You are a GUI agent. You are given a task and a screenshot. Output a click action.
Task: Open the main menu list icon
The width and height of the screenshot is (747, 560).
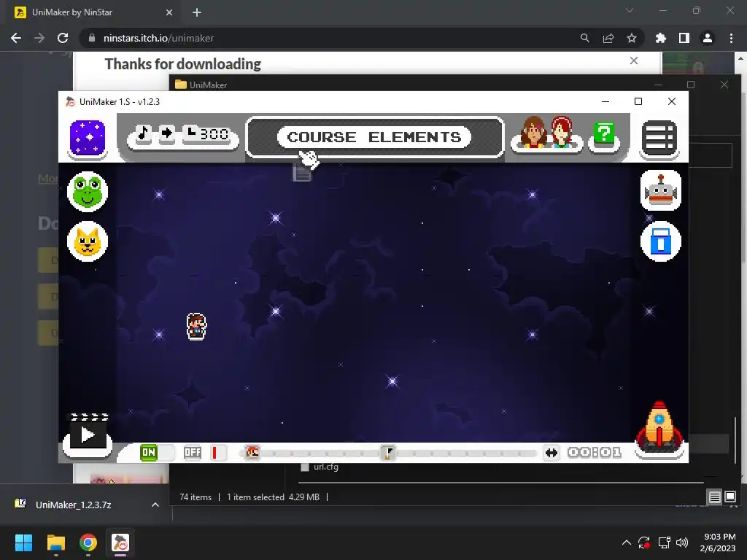(x=659, y=138)
